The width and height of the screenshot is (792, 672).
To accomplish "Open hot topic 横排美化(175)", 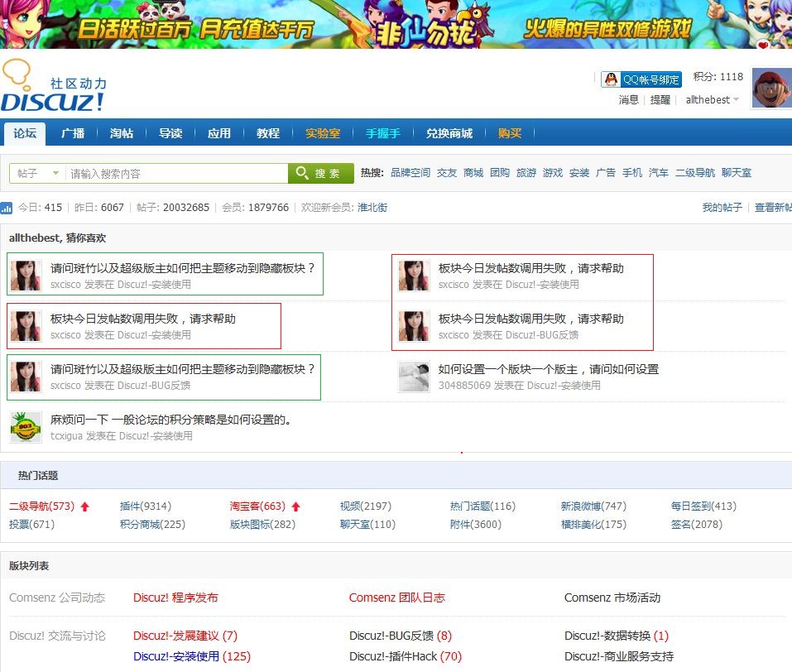I will pos(593,525).
